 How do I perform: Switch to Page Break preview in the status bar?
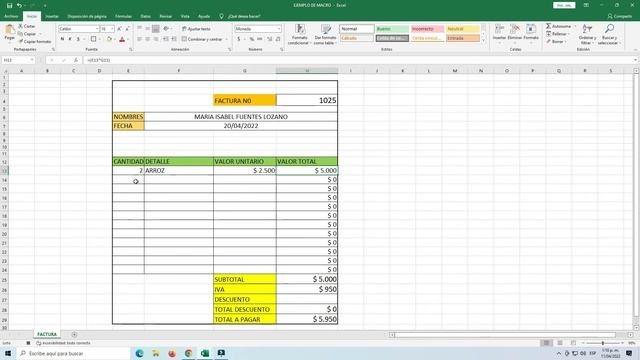click(x=573, y=343)
